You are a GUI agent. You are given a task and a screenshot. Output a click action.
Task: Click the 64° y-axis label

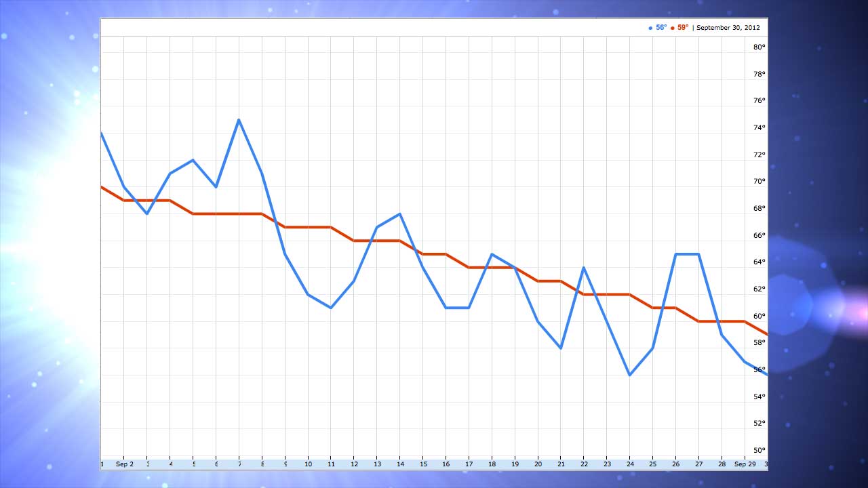point(759,262)
